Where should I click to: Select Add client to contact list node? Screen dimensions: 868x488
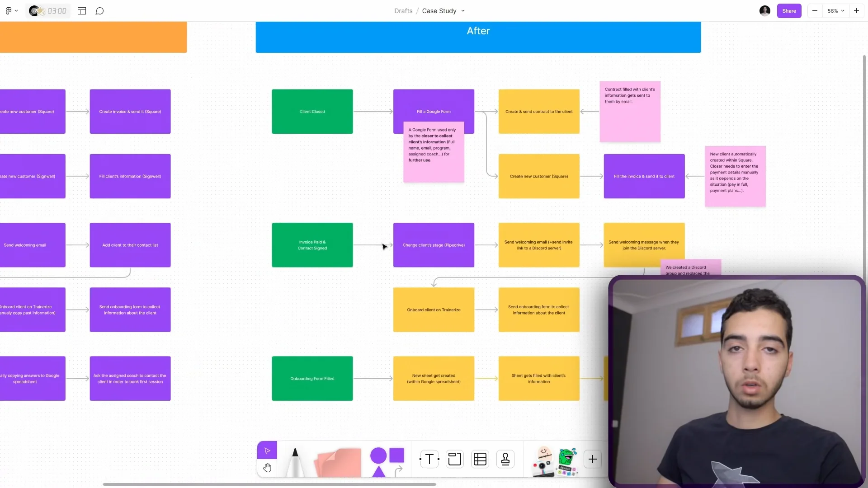click(130, 245)
